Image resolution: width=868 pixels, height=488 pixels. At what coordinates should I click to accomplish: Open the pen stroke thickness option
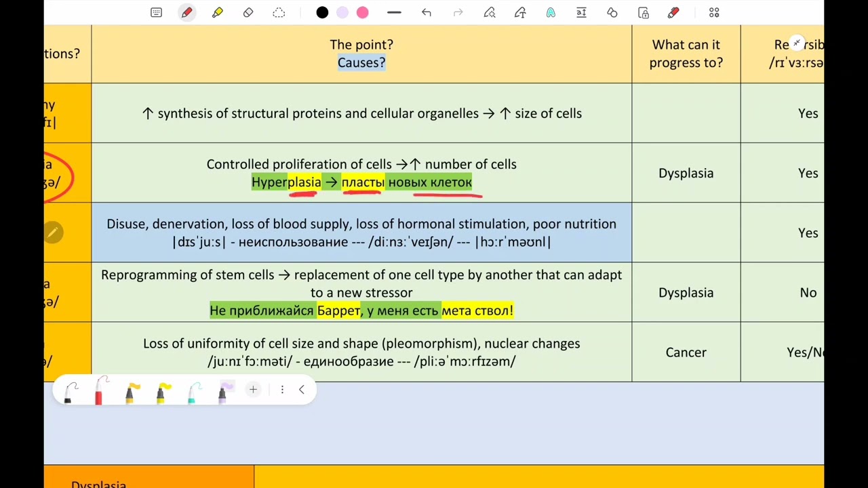394,13
